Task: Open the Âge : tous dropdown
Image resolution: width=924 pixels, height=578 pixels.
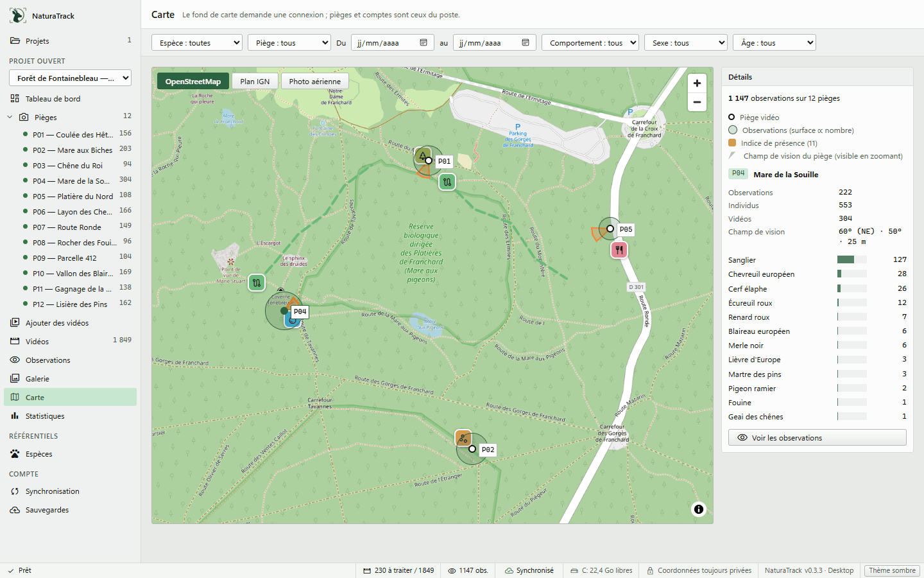Action: (x=774, y=43)
